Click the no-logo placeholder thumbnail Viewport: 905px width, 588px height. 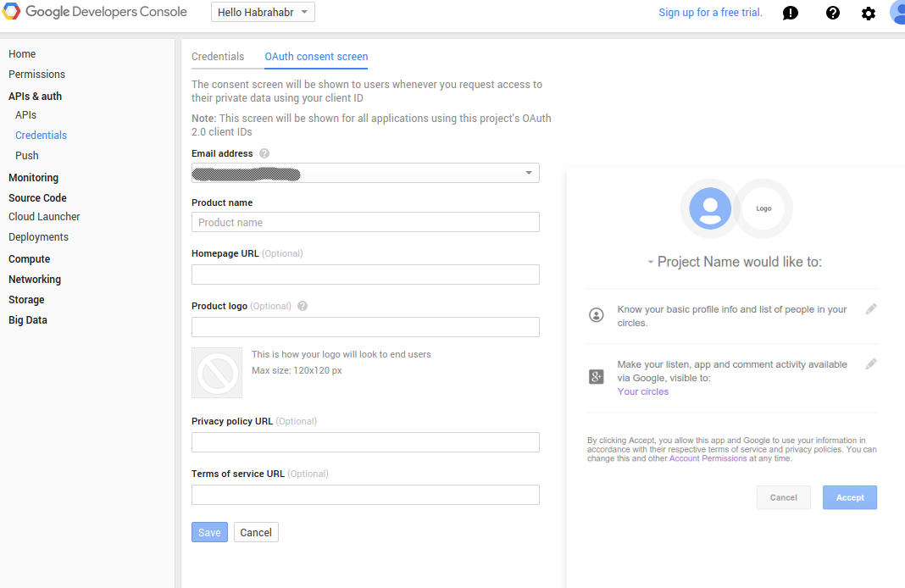tap(217, 373)
